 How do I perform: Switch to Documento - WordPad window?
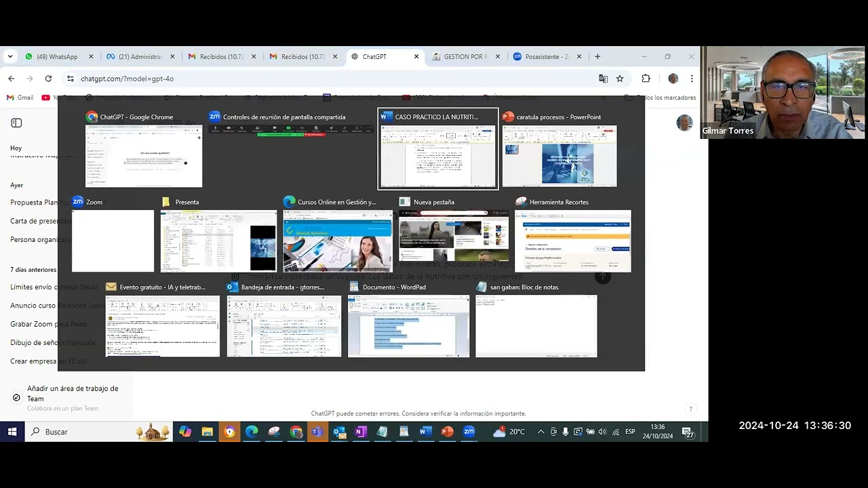tap(408, 326)
